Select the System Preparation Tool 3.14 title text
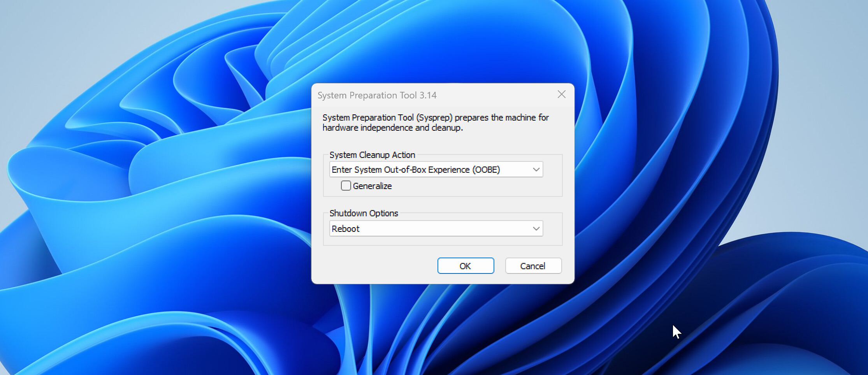The height and width of the screenshot is (375, 868). coord(377,95)
